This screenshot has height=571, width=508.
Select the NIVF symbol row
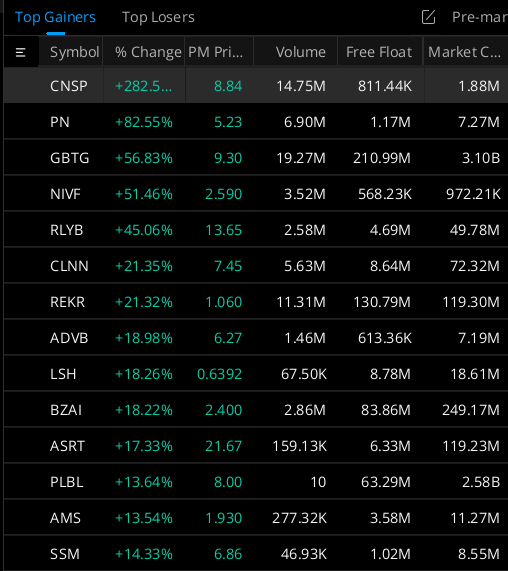tap(256, 194)
